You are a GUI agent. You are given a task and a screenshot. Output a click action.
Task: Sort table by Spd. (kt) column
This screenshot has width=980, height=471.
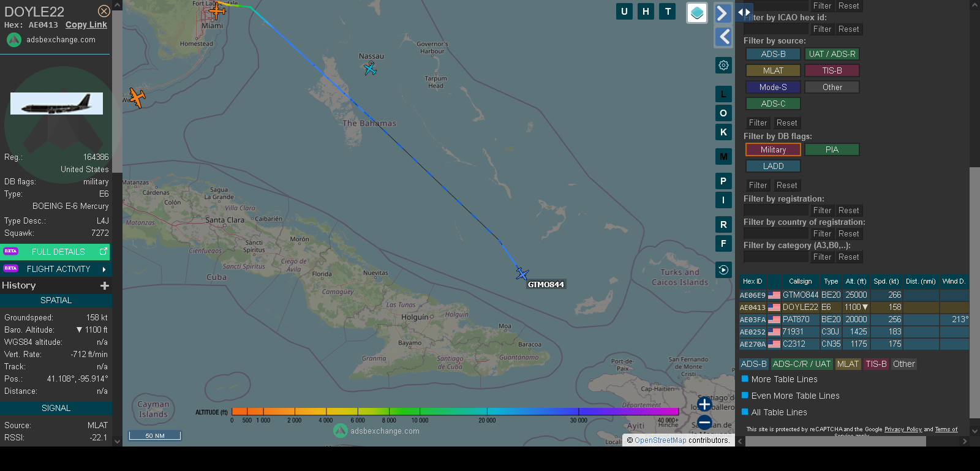coord(886,281)
